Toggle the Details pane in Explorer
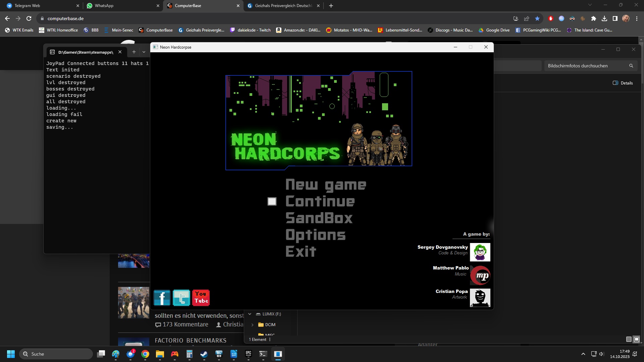This screenshot has height=362, width=644. tap(623, 83)
